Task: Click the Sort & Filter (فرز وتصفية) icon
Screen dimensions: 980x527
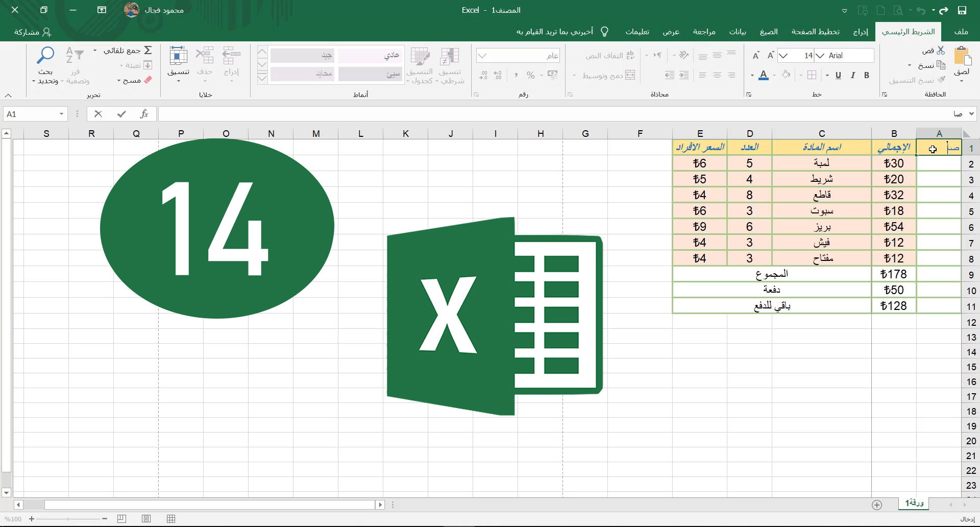Action: pyautogui.click(x=75, y=55)
